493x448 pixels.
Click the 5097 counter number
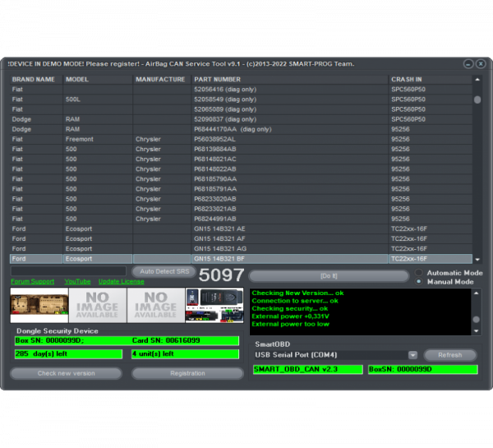[221, 275]
